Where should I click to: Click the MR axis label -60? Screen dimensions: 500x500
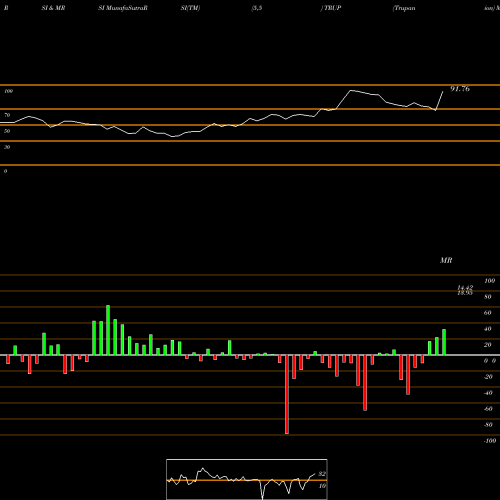488,409
